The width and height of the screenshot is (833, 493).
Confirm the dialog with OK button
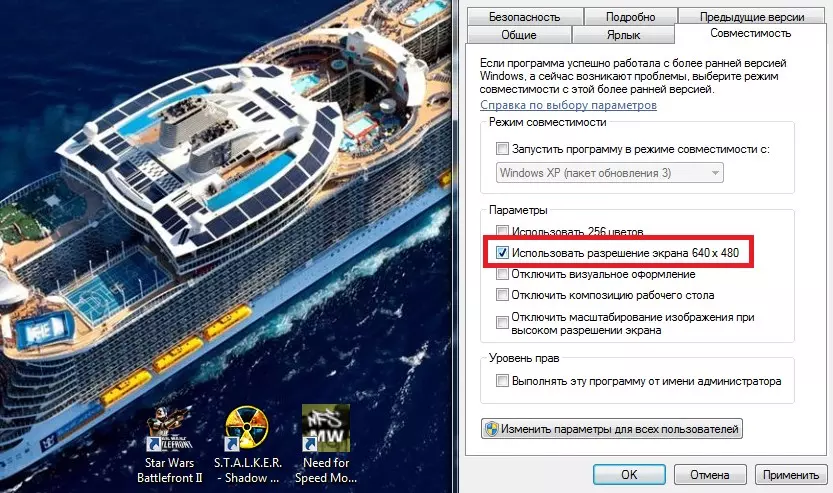629,474
